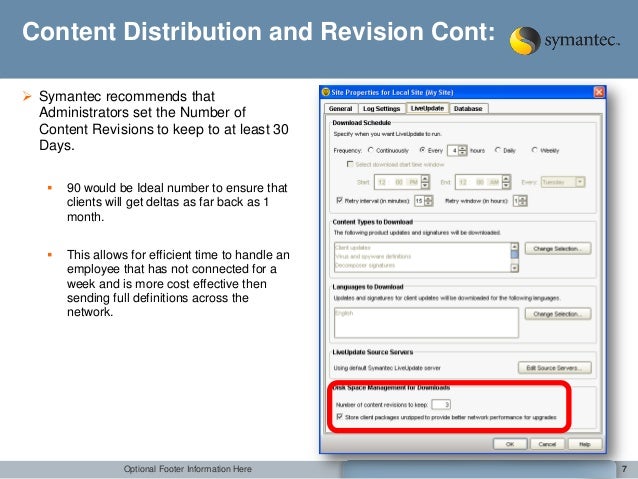Click the Cancel button
Screen dimensions: 638x479
[x=547, y=444]
